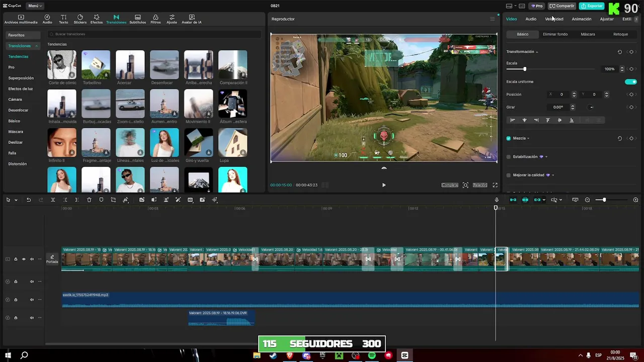The image size is (644, 362).
Task: Switch to the Animación tab
Action: point(582,19)
